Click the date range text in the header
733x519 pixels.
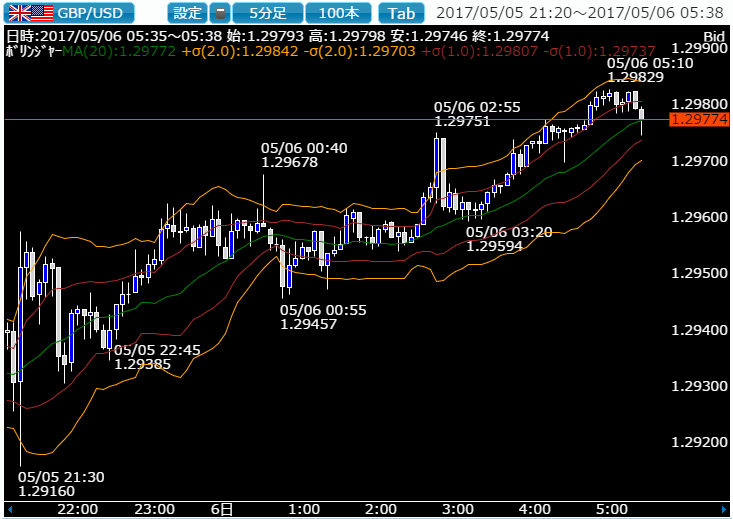[580, 13]
